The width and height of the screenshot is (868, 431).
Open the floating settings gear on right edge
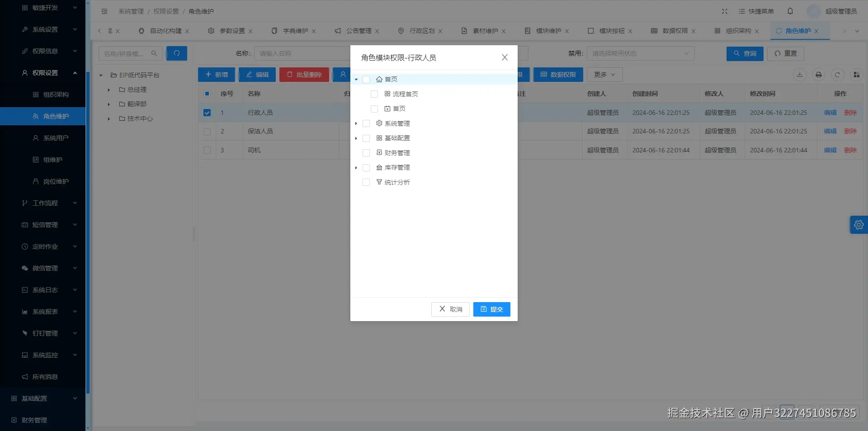[x=859, y=225]
